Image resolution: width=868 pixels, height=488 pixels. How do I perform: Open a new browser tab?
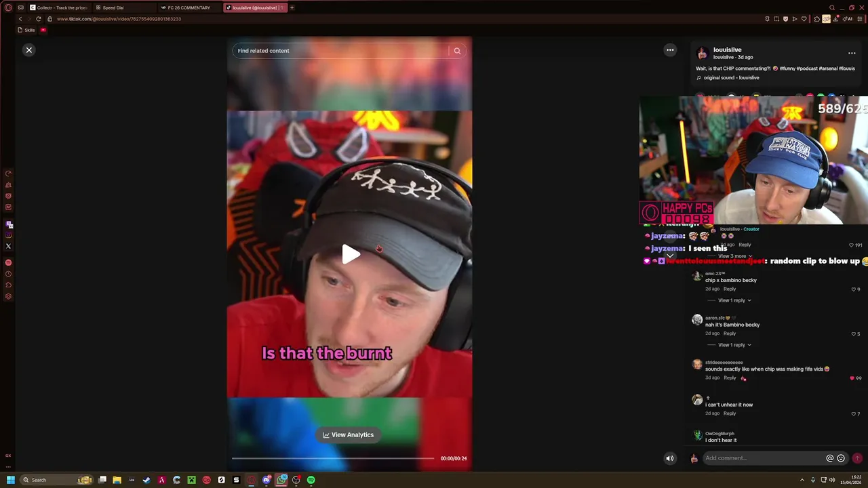pos(292,7)
